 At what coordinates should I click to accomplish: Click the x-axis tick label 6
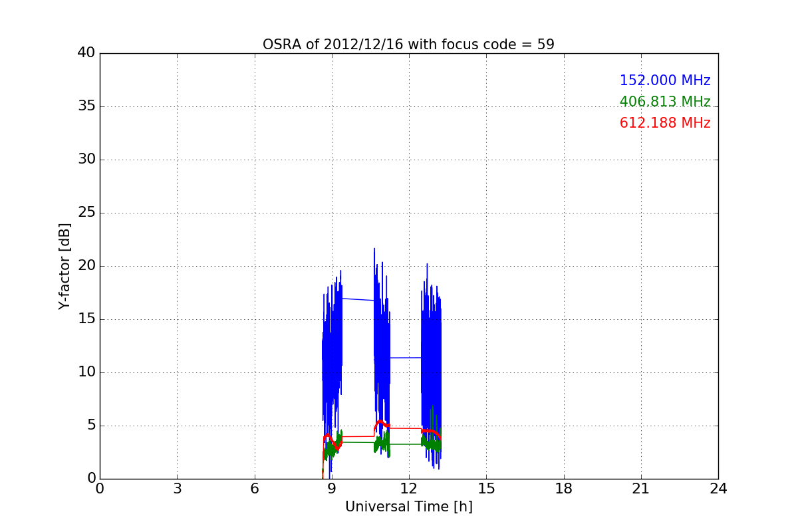(255, 489)
